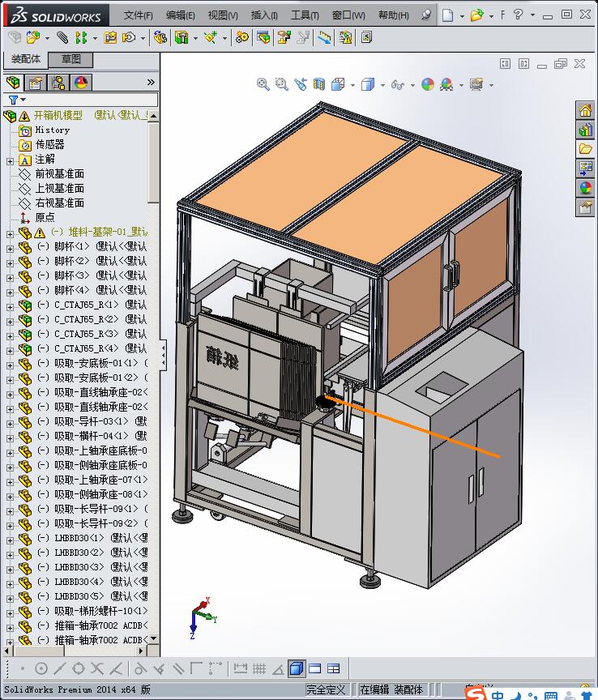Image resolution: width=598 pixels, height=700 pixels.
Task: Open the FeatureManager design tree tab
Action: 14,83
